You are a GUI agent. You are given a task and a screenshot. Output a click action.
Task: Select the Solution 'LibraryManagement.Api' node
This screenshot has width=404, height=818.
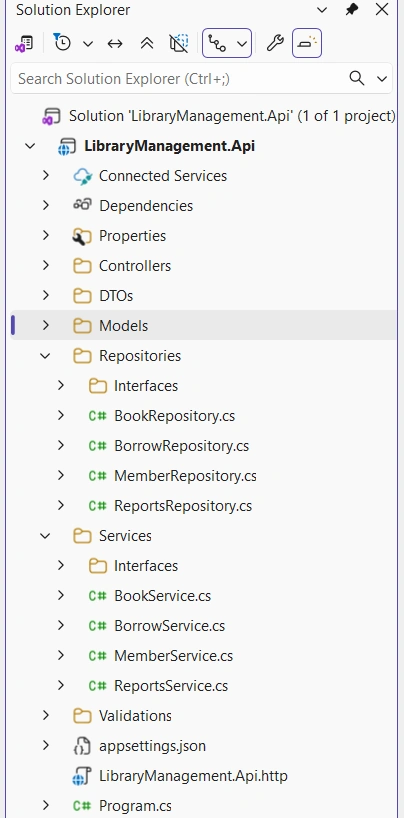tap(232, 116)
